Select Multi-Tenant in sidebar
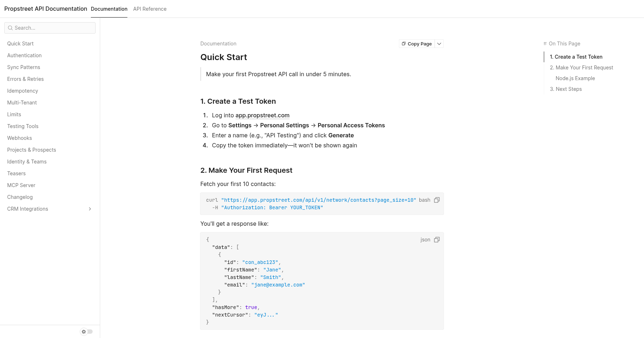 click(22, 103)
